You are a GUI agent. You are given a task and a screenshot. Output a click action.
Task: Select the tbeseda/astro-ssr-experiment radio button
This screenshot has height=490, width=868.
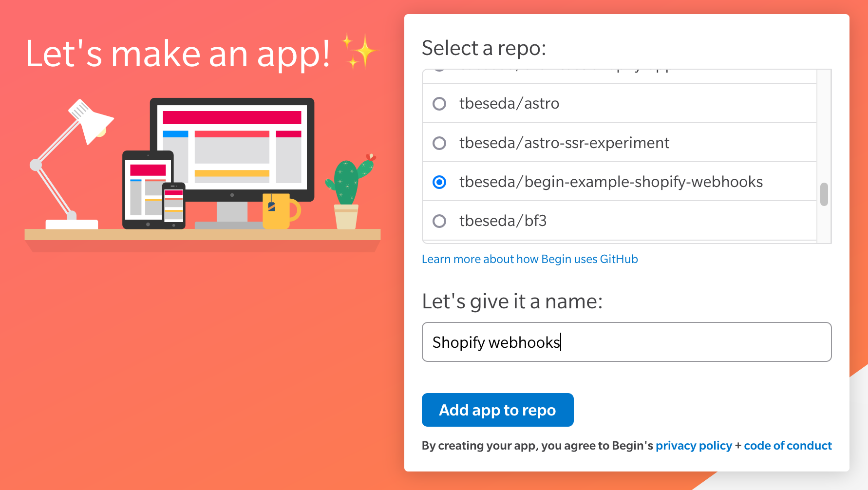pos(439,143)
